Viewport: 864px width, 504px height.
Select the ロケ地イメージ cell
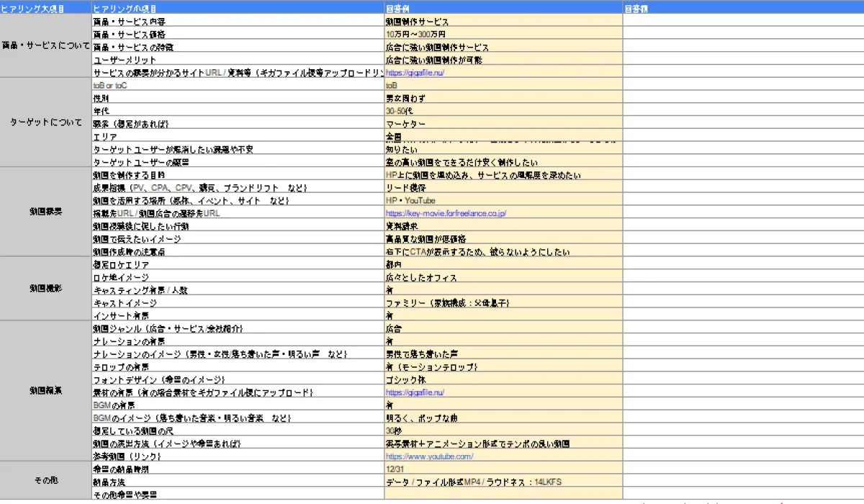pyautogui.click(x=238, y=277)
